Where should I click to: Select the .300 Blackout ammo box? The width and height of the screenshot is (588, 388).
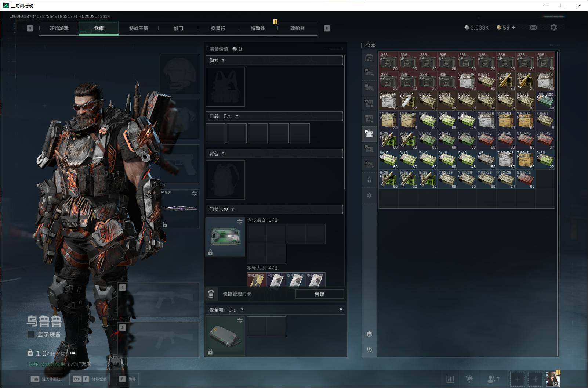click(x=545, y=101)
